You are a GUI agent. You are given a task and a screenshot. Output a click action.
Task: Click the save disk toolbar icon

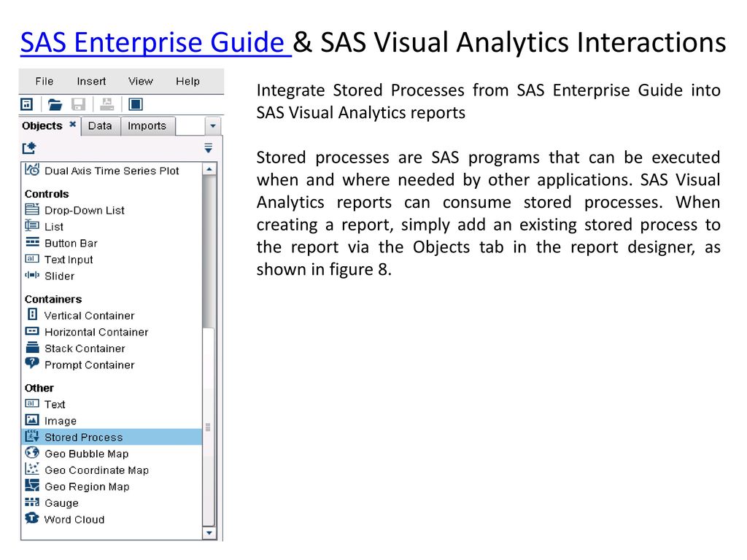78,104
